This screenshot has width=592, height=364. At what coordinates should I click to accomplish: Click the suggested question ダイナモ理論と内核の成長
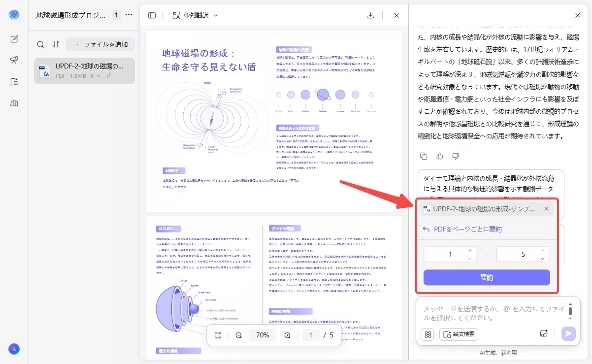pyautogui.click(x=491, y=184)
